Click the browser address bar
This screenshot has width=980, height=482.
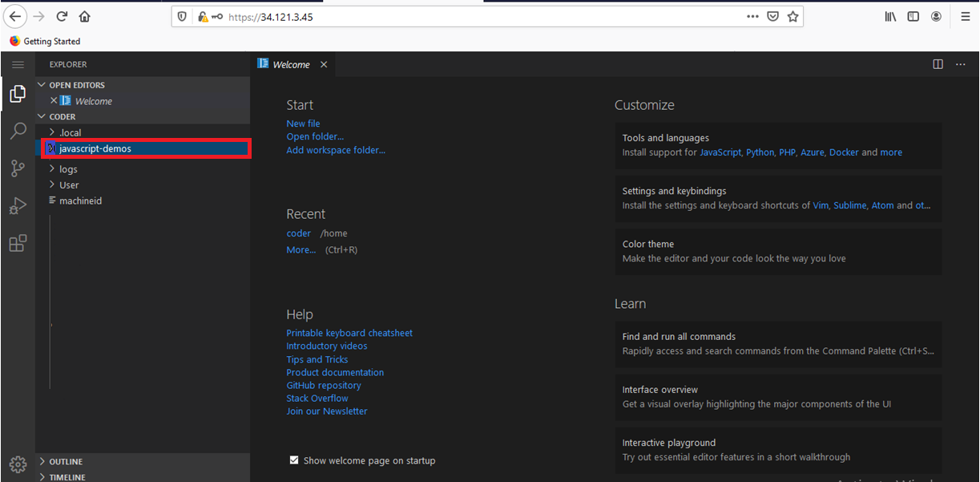click(x=481, y=17)
